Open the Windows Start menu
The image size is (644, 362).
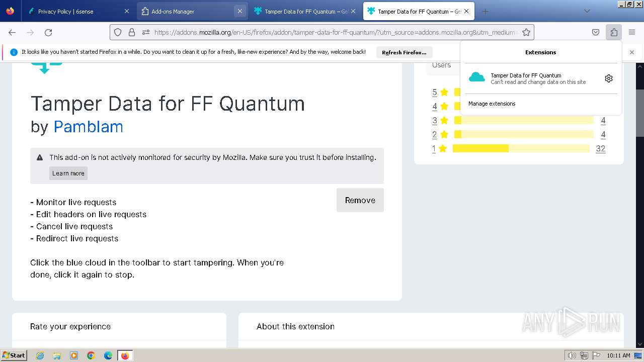pos(14,355)
